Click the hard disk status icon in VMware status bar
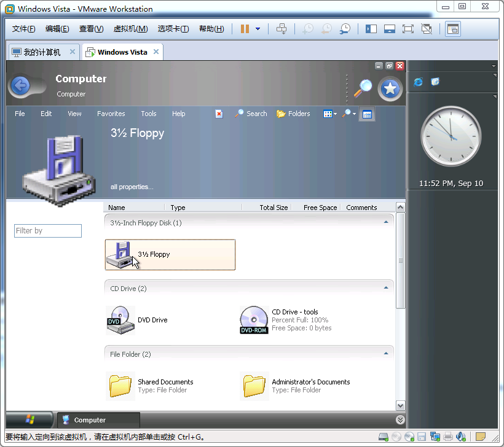Viewport: 504px width, 447px height. tap(384, 437)
